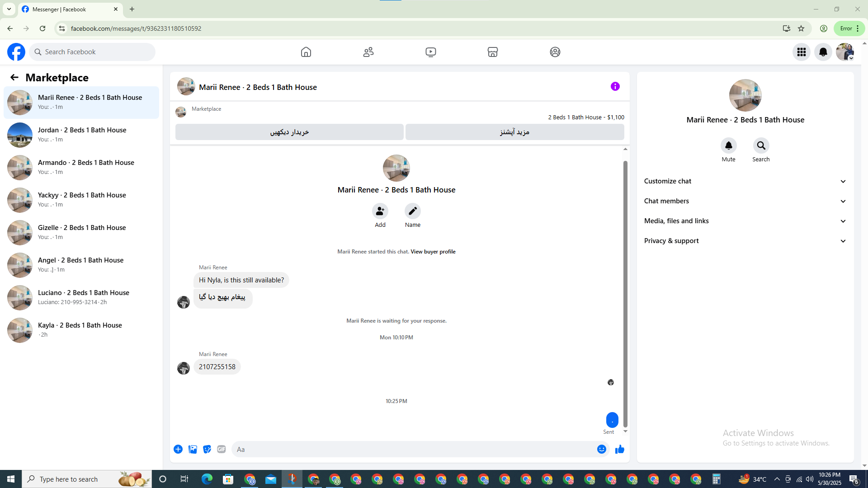Open the Facebook Home icon

pyautogui.click(x=306, y=52)
